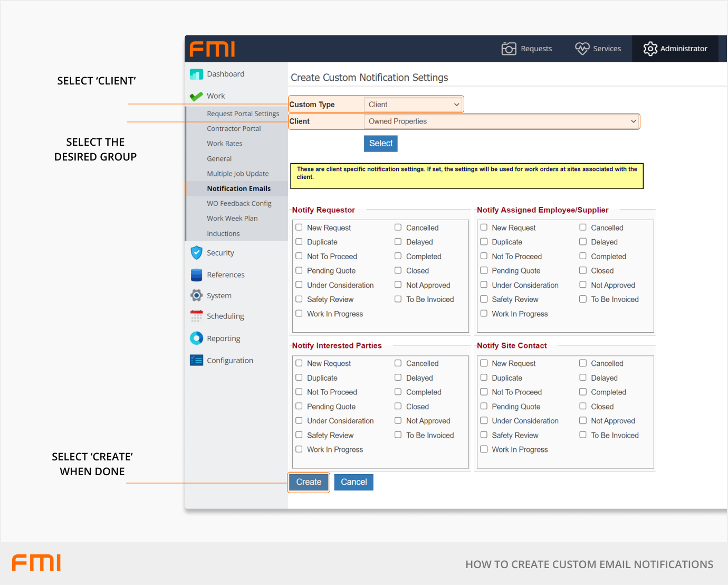Viewport: 728px width, 585px height.
Task: Click the FMI logo in header
Action: [212, 49]
